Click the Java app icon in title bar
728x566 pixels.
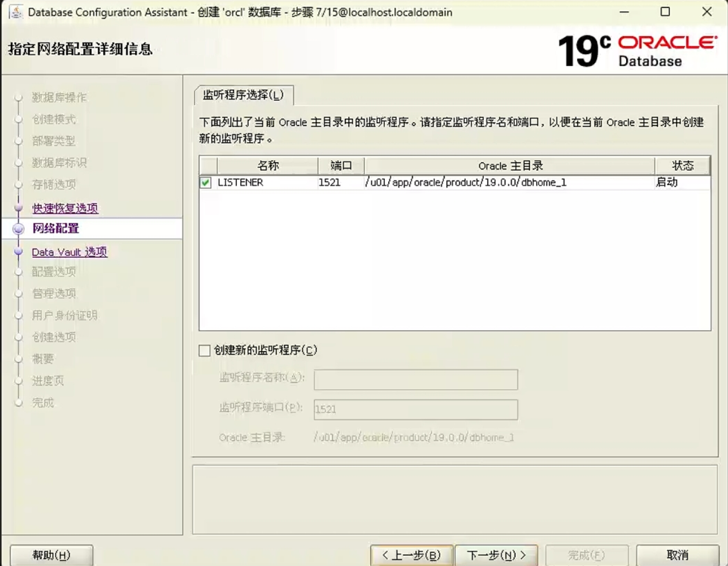tap(16, 12)
